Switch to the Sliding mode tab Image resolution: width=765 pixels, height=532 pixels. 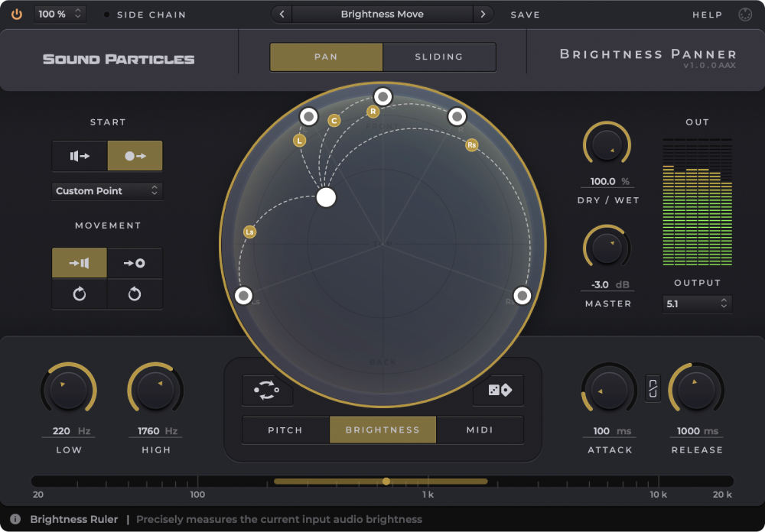pos(439,57)
